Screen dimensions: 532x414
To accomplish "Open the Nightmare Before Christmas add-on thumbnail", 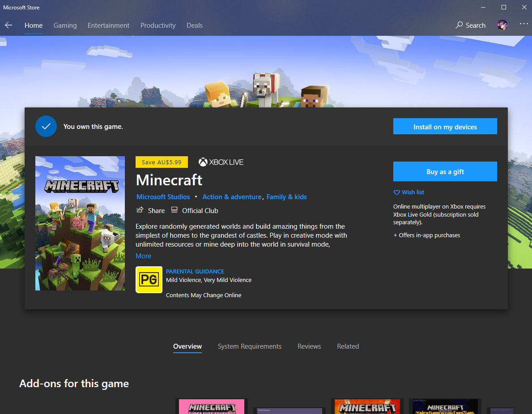I will 445,406.
